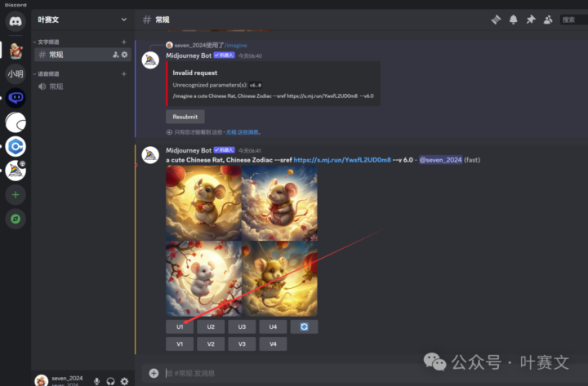This screenshot has height=386, width=588.
Task: Open notification settings bell icon
Action: pyautogui.click(x=513, y=20)
